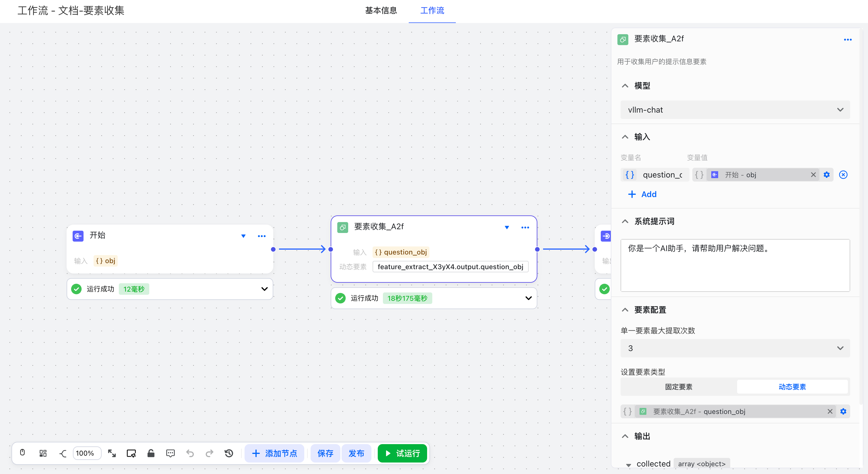This screenshot has height=474, width=868.
Task: Remove question_obj input row with circled X
Action: [x=843, y=175]
